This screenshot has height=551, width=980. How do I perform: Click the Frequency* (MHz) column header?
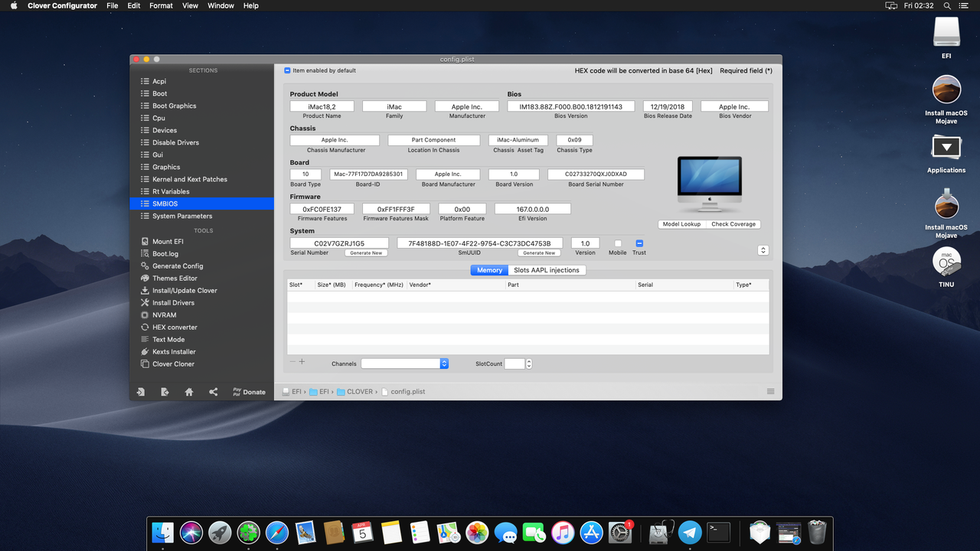(x=379, y=285)
